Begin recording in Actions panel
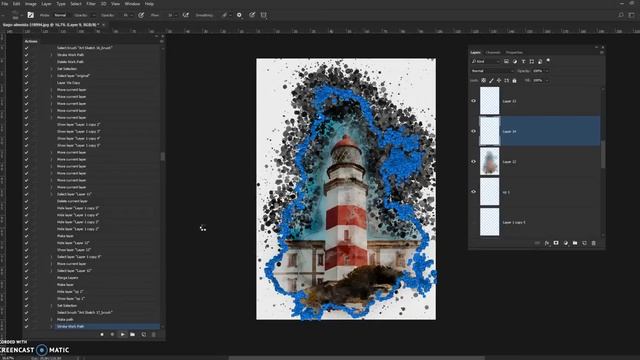The width and height of the screenshot is (640, 360). 112,334
